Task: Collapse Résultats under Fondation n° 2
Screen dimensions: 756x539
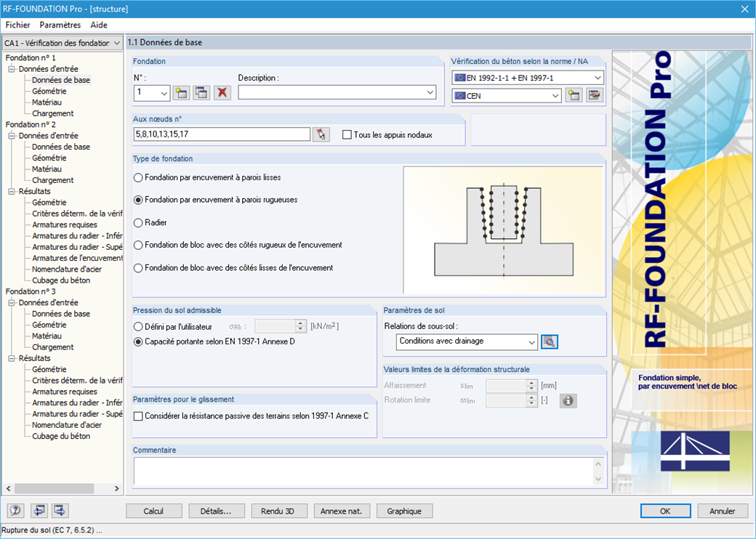Action: [12, 191]
